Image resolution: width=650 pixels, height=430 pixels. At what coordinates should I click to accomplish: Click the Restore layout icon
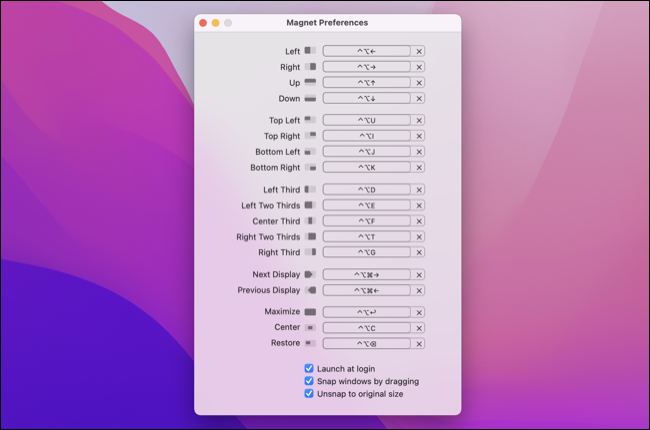[x=310, y=343]
